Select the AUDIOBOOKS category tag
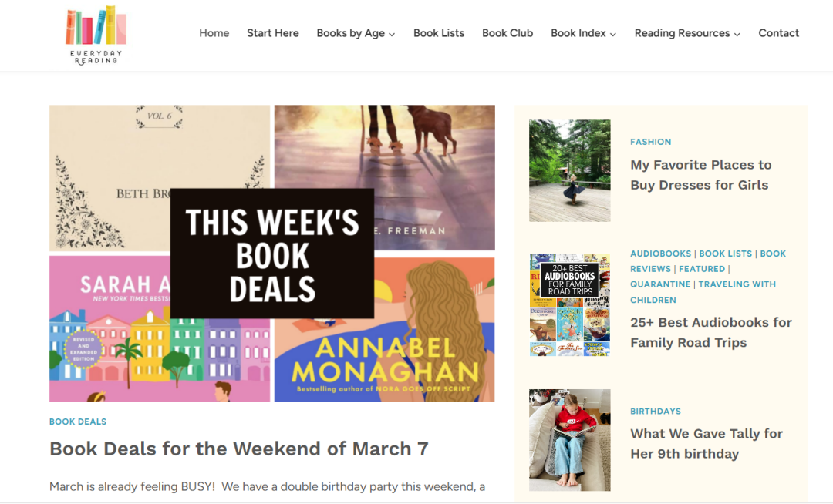The image size is (833, 504). 661,254
